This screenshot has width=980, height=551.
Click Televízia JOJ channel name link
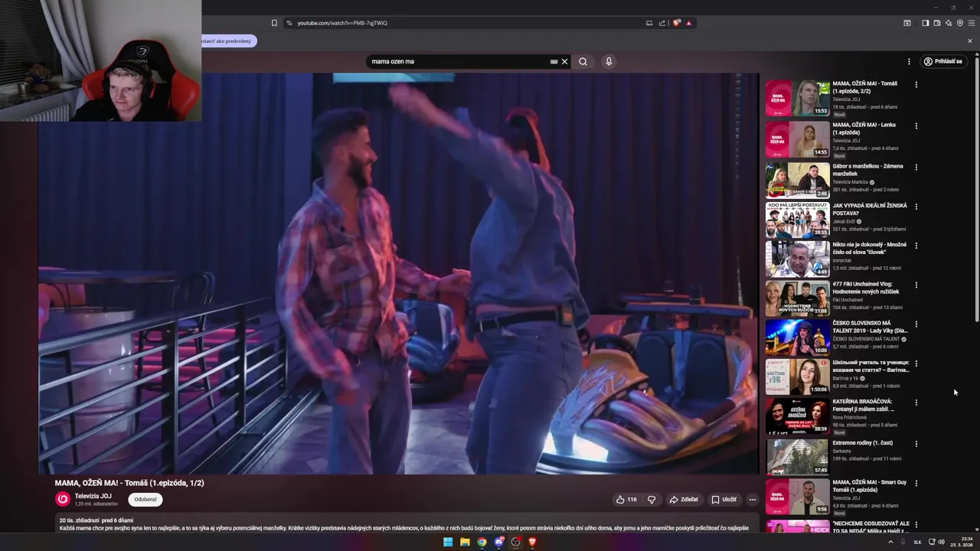[93, 496]
